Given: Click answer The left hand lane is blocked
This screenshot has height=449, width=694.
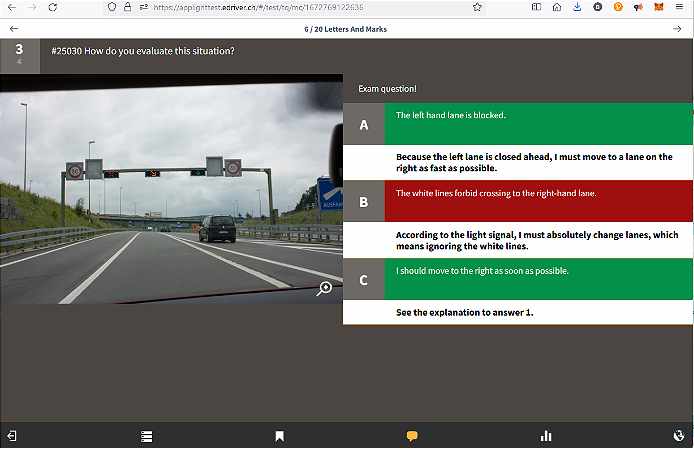Looking at the screenshot, I should [x=539, y=124].
